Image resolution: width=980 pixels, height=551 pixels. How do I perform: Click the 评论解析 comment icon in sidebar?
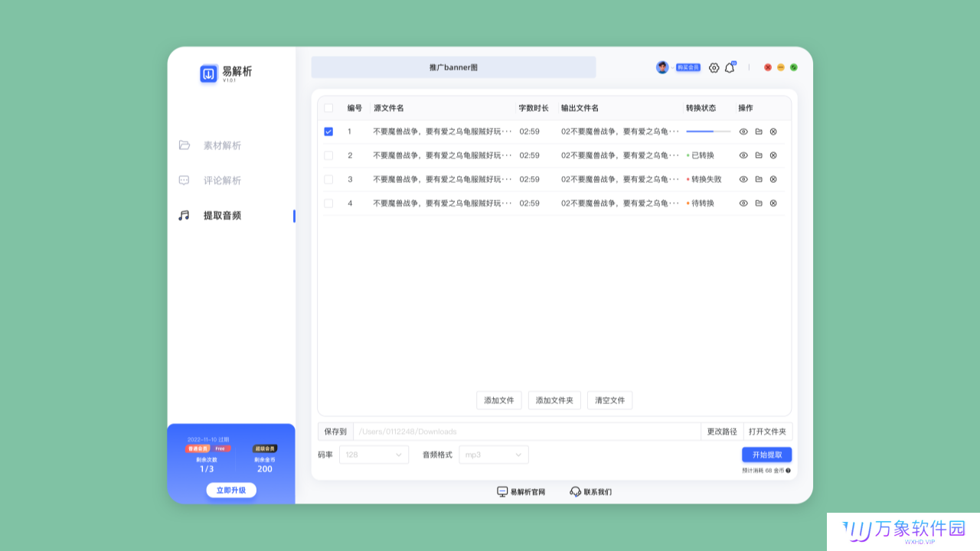pos(184,181)
